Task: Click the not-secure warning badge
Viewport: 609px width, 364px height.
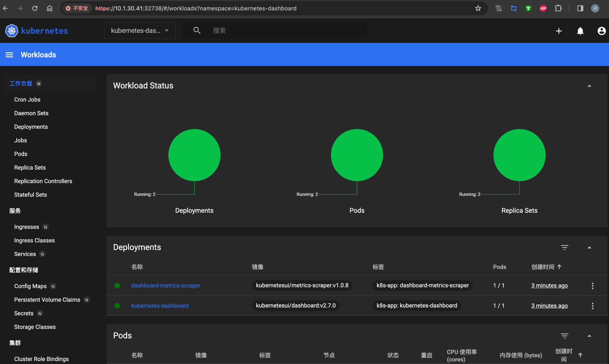Action: (77, 8)
